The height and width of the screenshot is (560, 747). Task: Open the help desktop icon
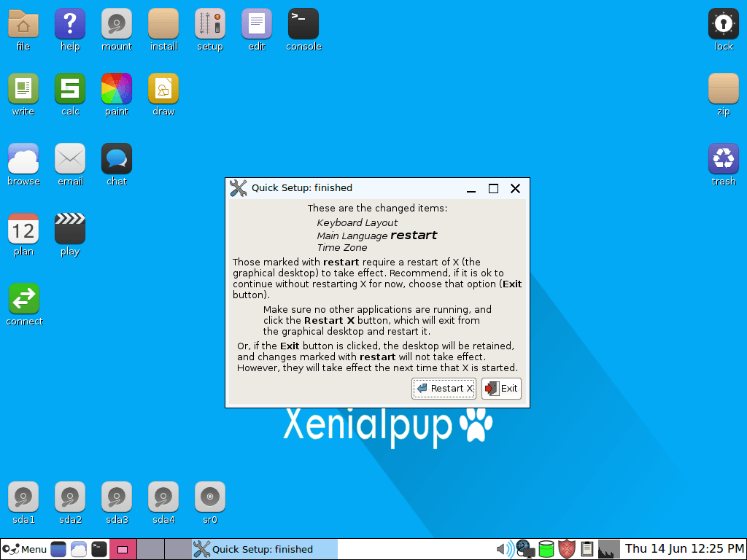tap(69, 24)
